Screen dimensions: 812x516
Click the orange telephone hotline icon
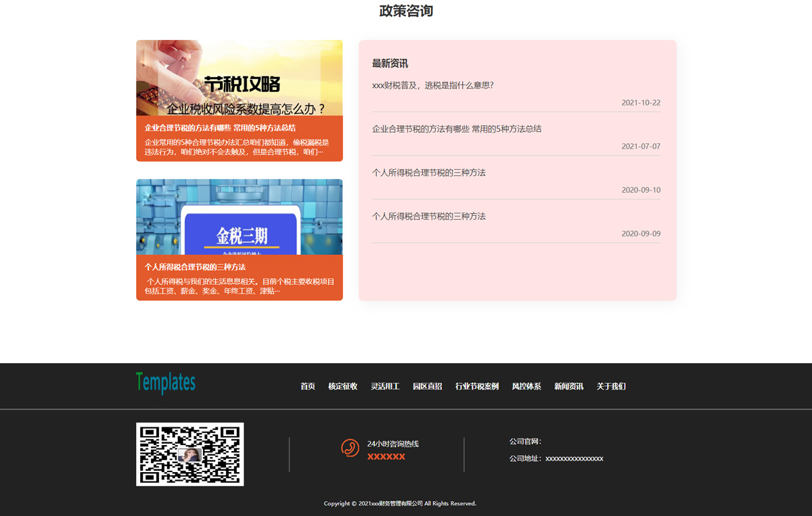350,448
